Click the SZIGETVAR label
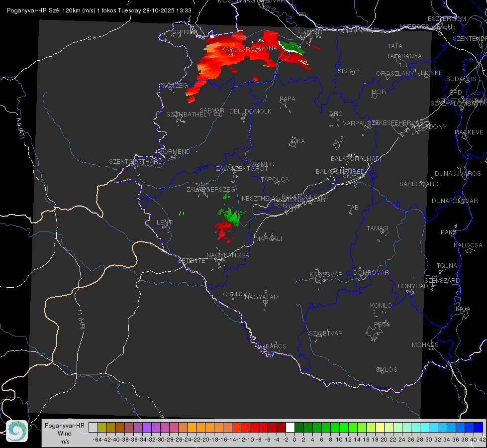The height and width of the screenshot is (448, 487). tap(326, 334)
